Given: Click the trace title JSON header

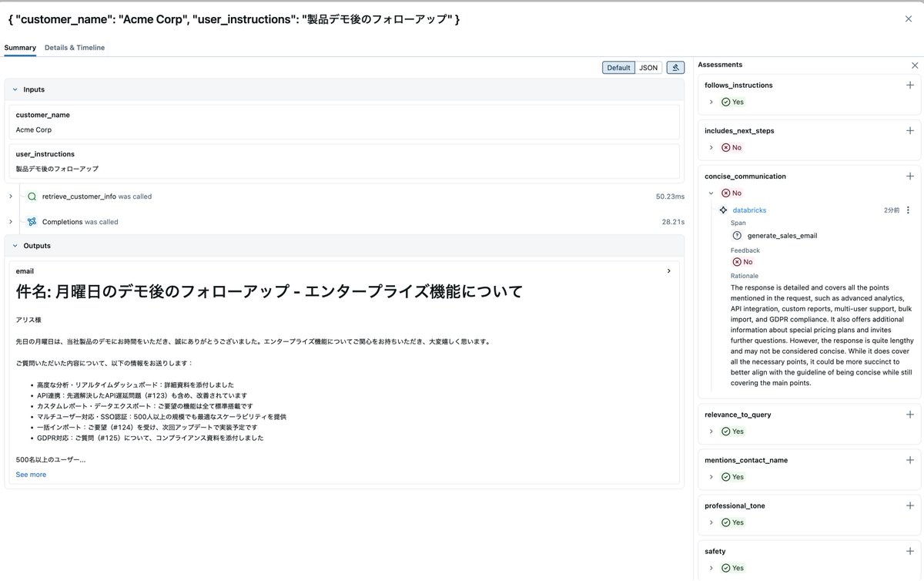Looking at the screenshot, I should (233, 18).
